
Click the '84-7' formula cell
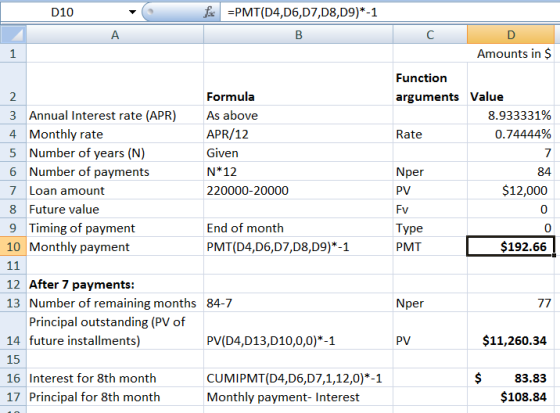299,303
